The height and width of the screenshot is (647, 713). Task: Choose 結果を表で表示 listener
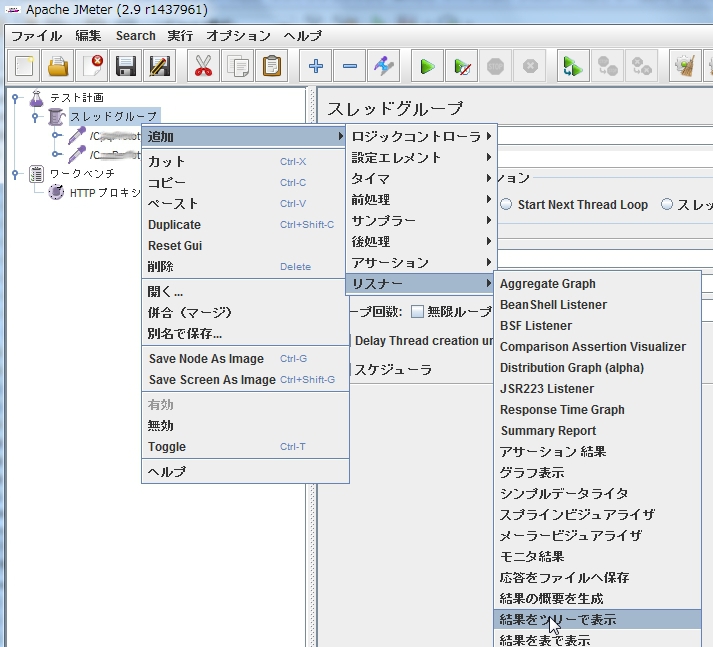[598, 639]
